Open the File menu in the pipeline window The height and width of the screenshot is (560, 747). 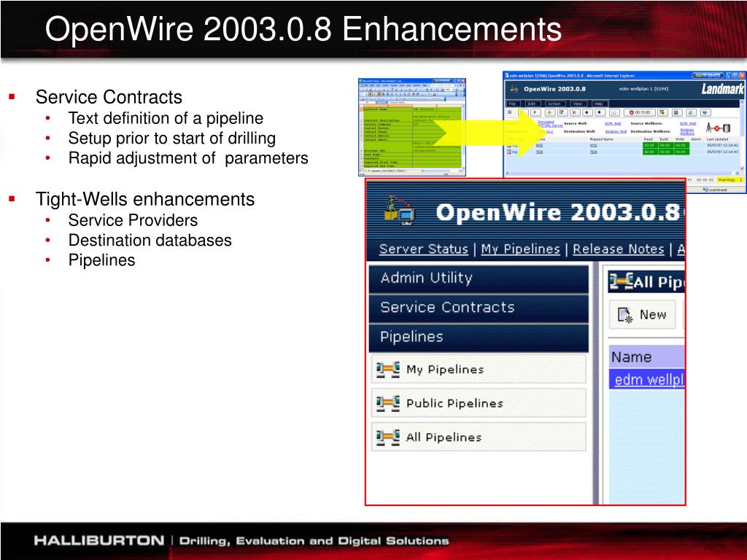click(512, 104)
